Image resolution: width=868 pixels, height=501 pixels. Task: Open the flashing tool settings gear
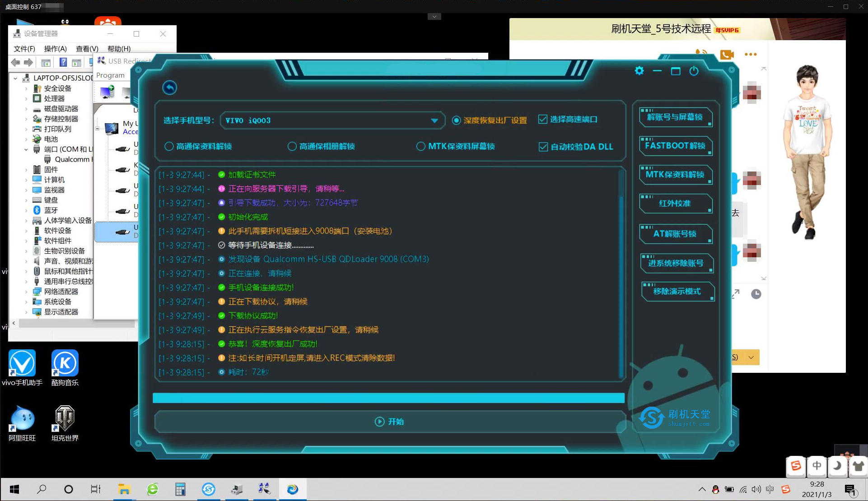click(x=639, y=71)
